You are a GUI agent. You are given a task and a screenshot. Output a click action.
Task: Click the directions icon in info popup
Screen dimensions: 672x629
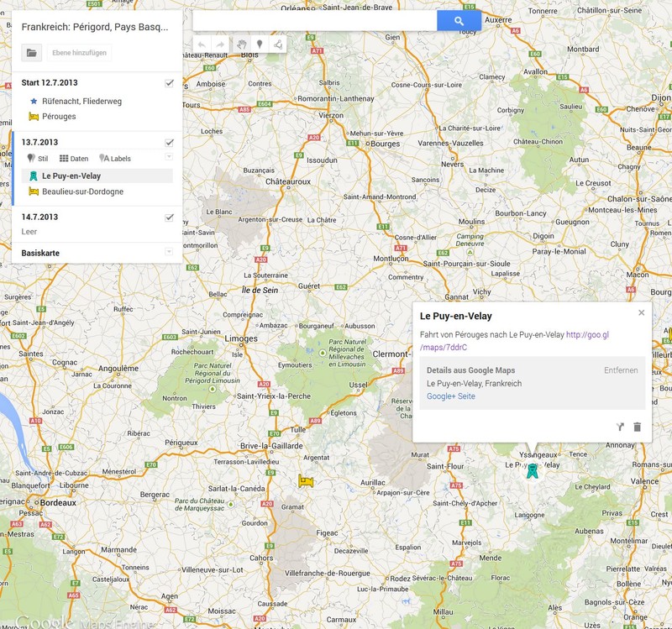(620, 427)
